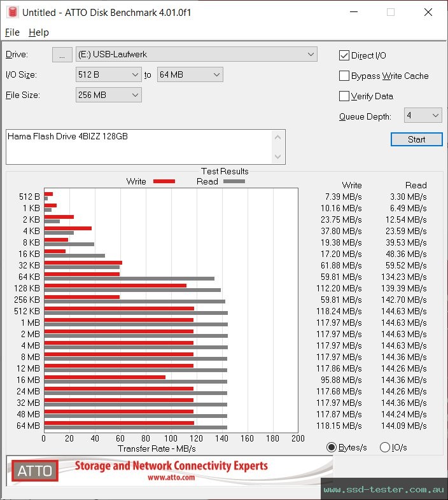Image resolution: width=448 pixels, height=500 pixels.
Task: Click description box scroll up arrow
Action: point(277,138)
